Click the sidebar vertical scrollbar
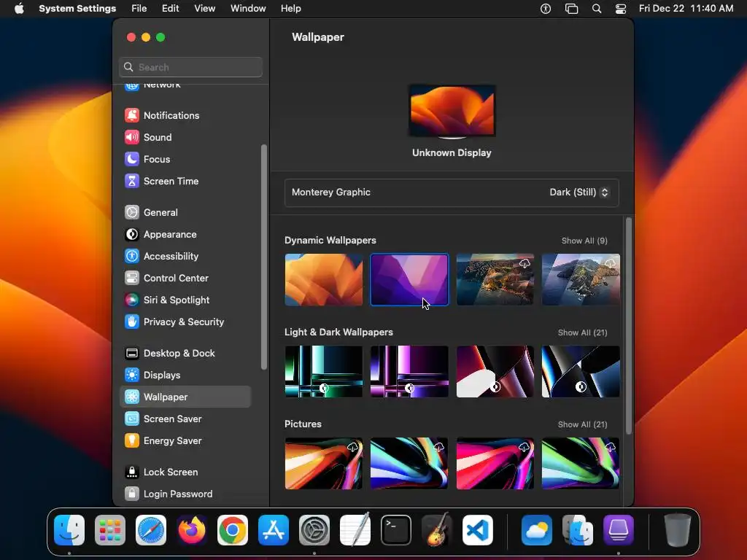747x560 pixels. [264, 257]
